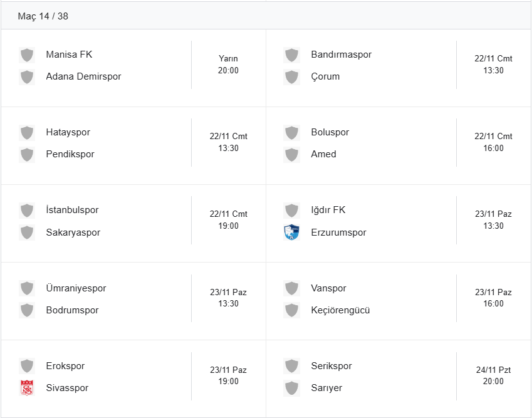Open the Adana Demirspor team link
The width and height of the screenshot is (532, 418).
coord(83,76)
